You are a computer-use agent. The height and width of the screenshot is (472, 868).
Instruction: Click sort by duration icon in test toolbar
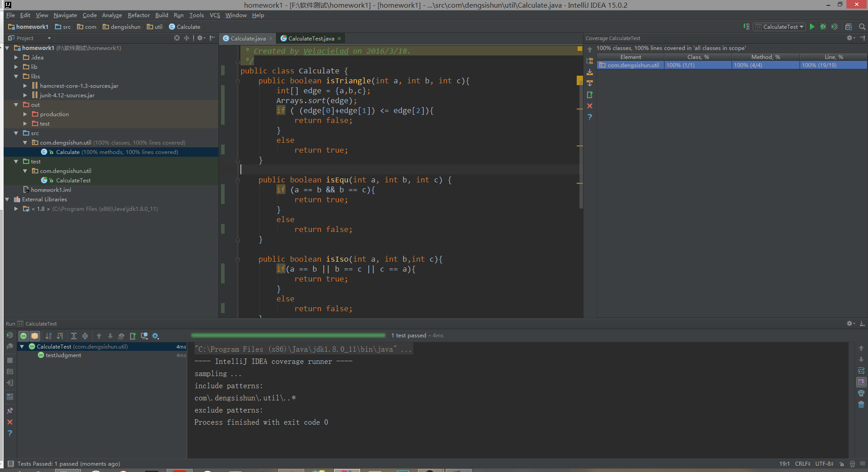point(60,336)
